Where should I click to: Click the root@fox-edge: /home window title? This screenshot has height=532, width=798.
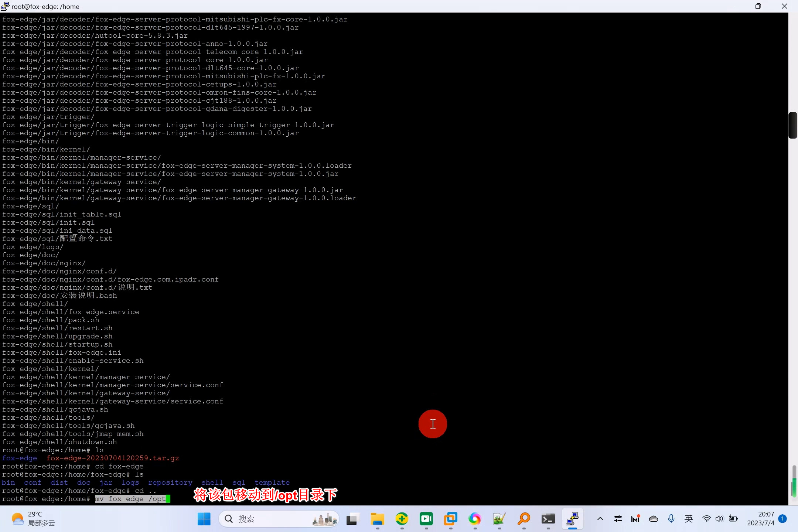[45, 6]
